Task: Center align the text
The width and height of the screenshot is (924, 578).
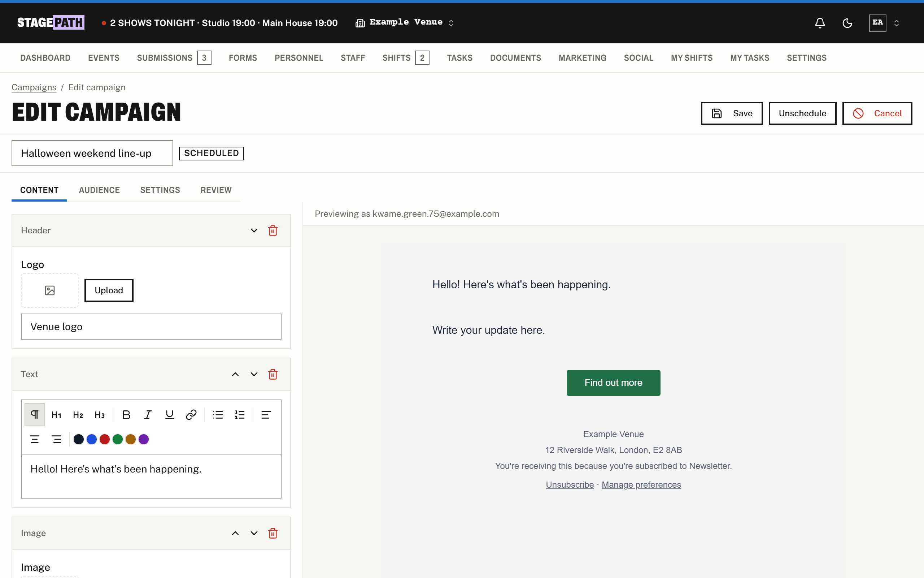Action: [35, 439]
